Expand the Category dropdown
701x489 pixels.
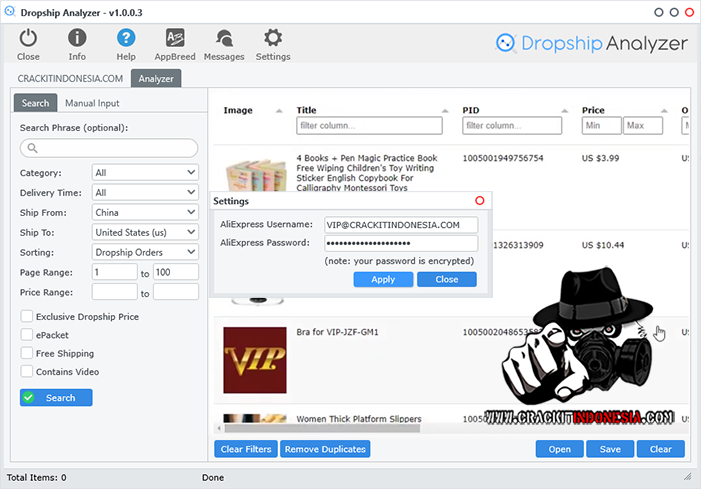pyautogui.click(x=145, y=173)
